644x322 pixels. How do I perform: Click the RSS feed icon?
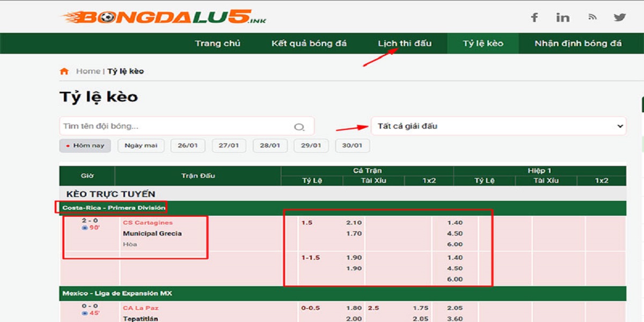point(592,17)
